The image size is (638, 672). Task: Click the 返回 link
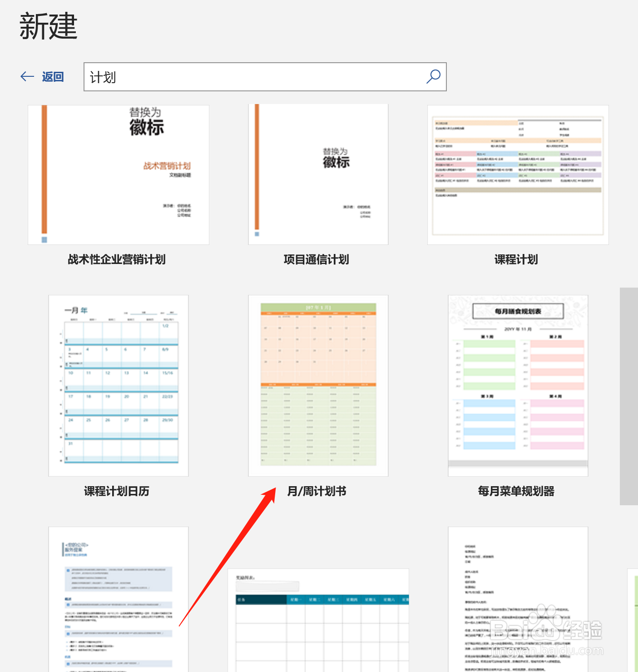pyautogui.click(x=52, y=76)
